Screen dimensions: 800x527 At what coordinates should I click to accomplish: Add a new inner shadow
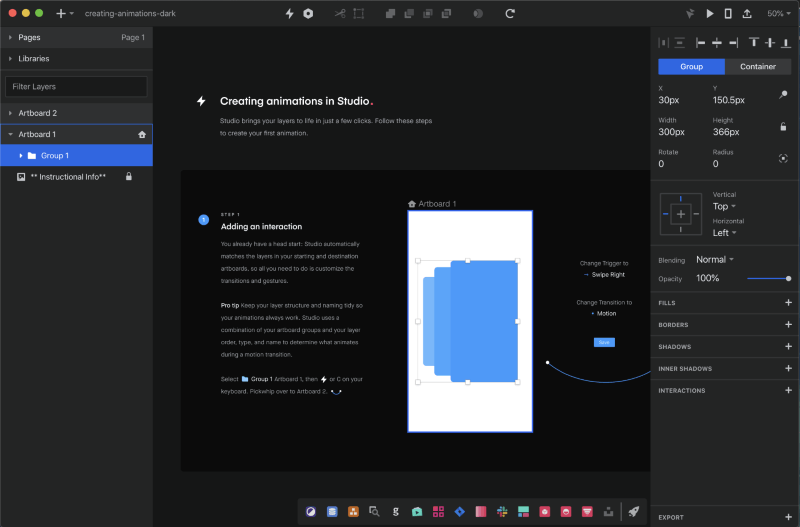788,369
